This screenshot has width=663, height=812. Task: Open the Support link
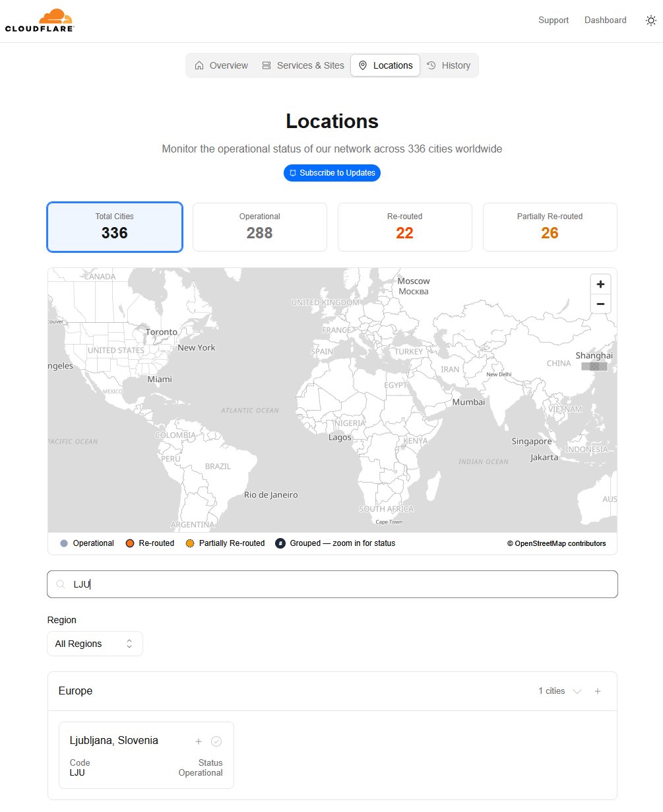553,20
